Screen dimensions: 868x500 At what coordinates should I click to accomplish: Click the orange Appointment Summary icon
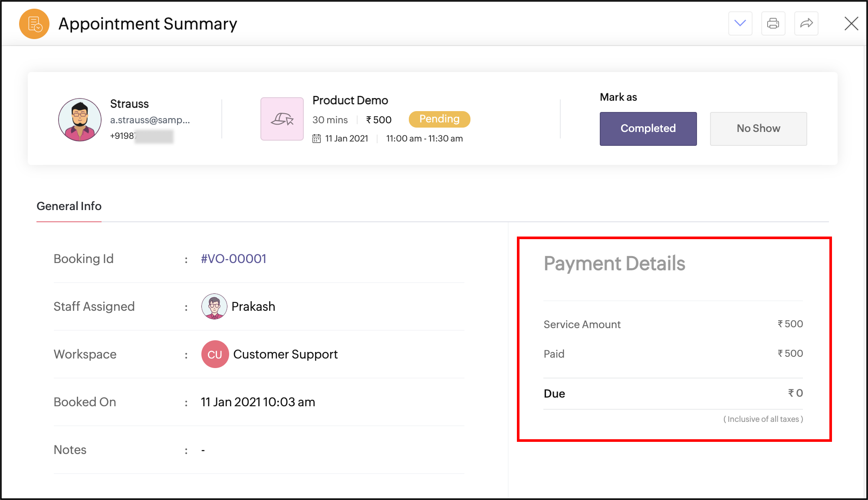(x=34, y=24)
